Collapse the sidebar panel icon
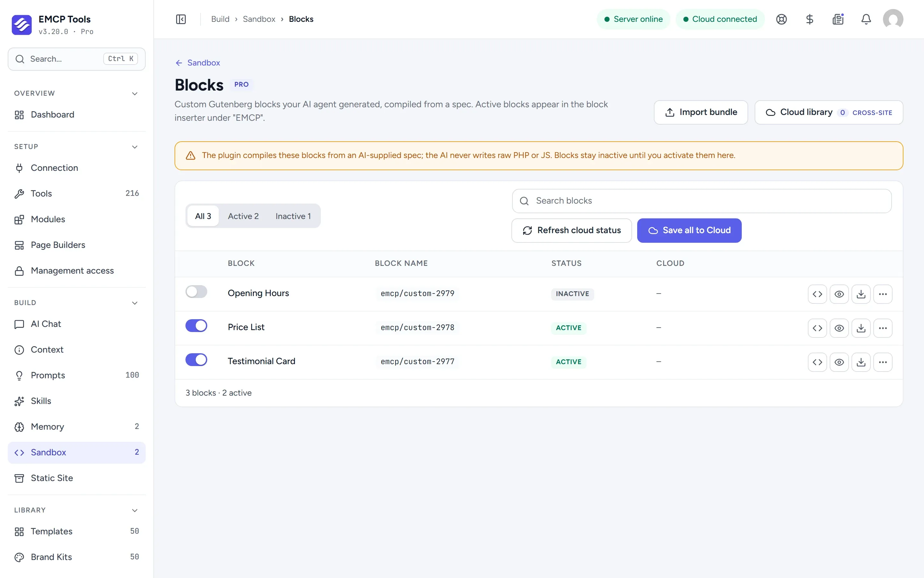 click(181, 19)
